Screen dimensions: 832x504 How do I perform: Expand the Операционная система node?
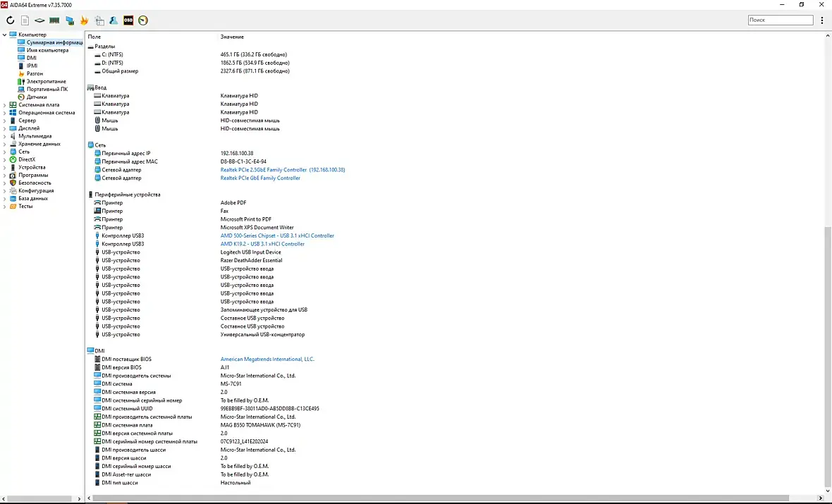(5, 113)
